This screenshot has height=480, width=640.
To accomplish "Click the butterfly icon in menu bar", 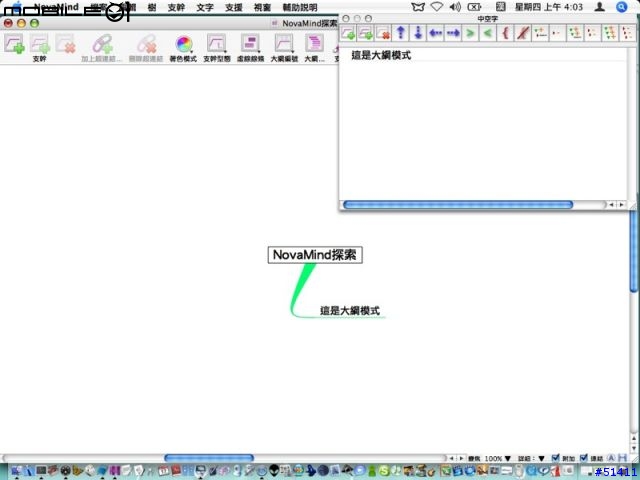I will coord(418,7).
